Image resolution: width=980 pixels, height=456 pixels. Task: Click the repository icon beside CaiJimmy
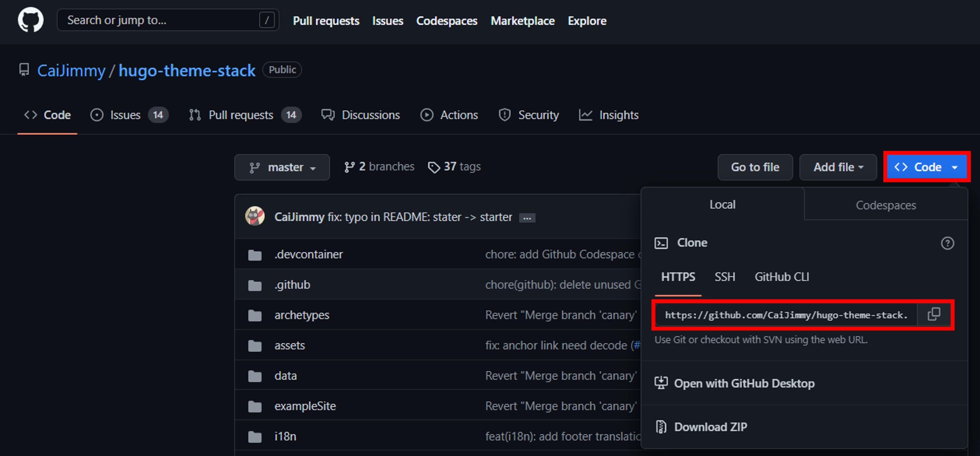[x=24, y=70]
